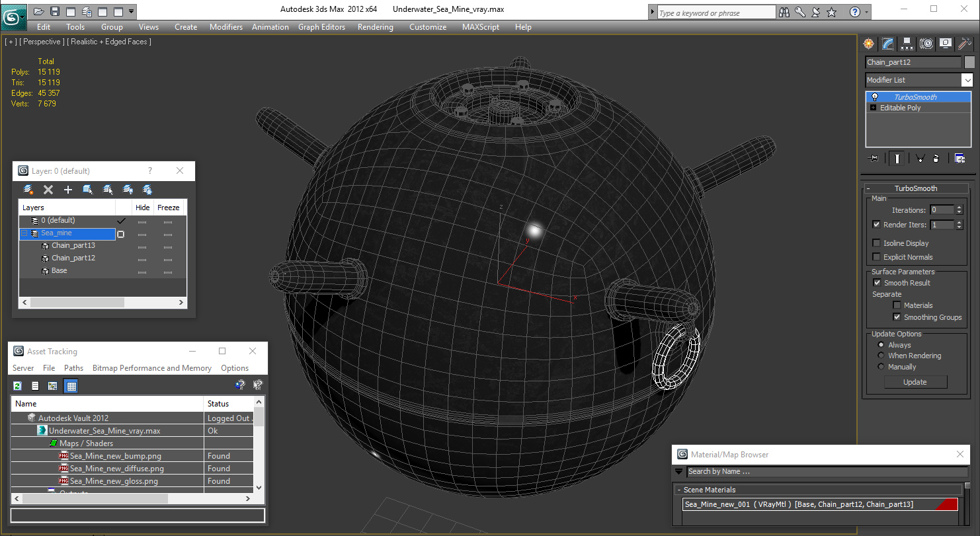
Task: Open the Help dropdown arrow beside question mark
Action: pos(867,12)
